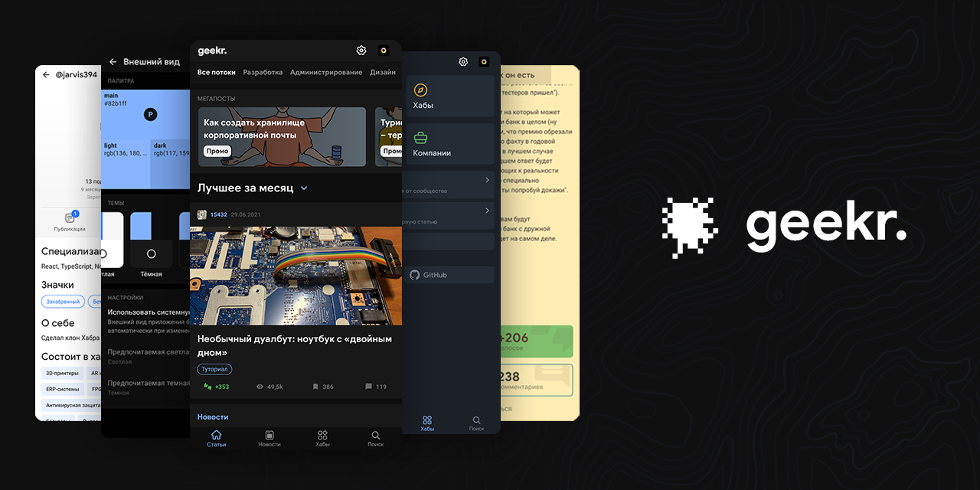Tap back arrow on Внешний вид screen
This screenshot has width=980, height=490.
[x=113, y=62]
